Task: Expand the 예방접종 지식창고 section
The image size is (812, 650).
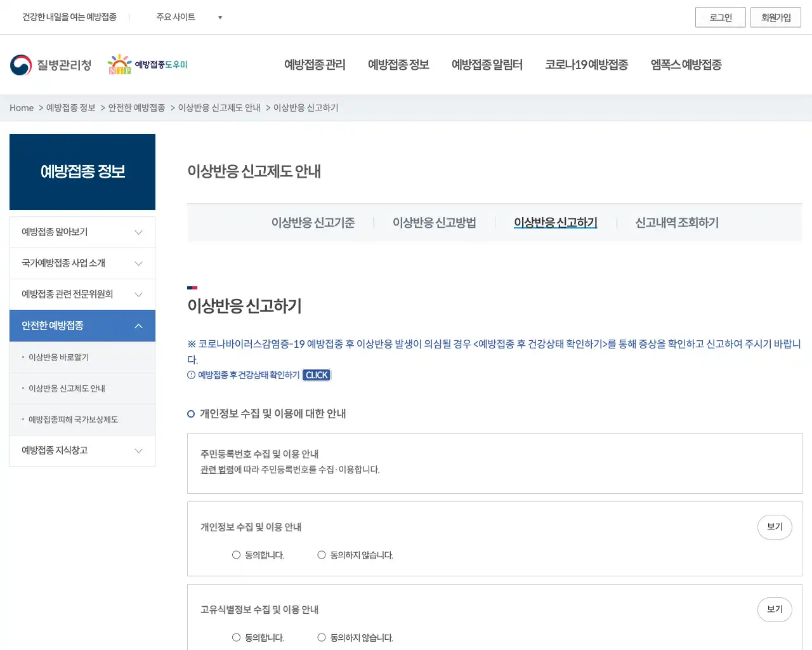Action: tap(82, 451)
